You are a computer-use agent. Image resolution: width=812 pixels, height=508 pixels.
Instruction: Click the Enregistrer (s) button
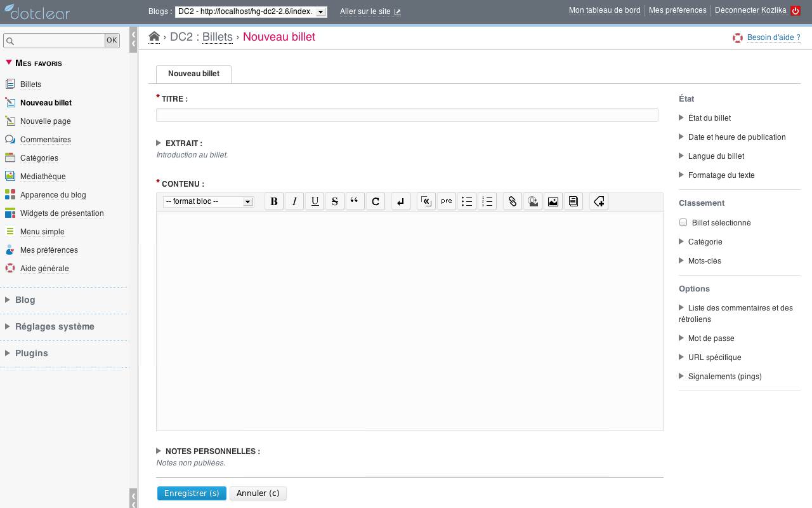click(192, 493)
